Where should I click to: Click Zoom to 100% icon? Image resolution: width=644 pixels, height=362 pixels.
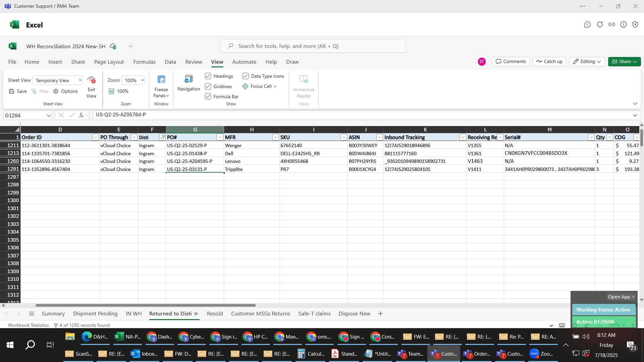(111, 92)
